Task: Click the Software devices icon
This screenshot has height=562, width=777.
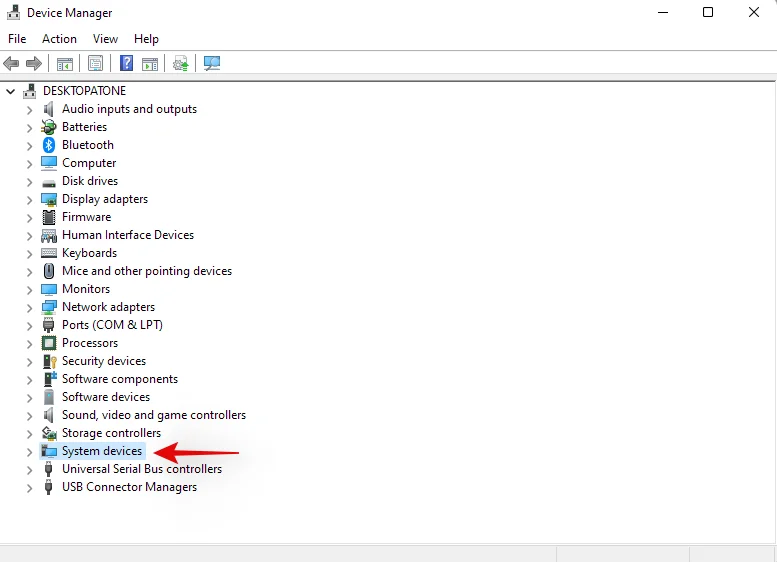Action: (49, 397)
